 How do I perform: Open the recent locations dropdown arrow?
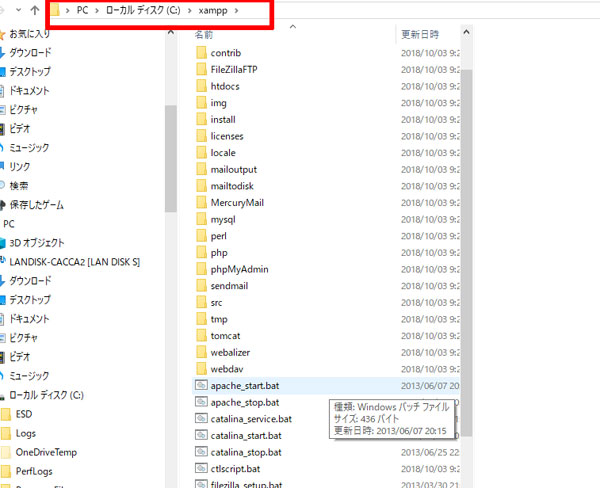[x=18, y=10]
